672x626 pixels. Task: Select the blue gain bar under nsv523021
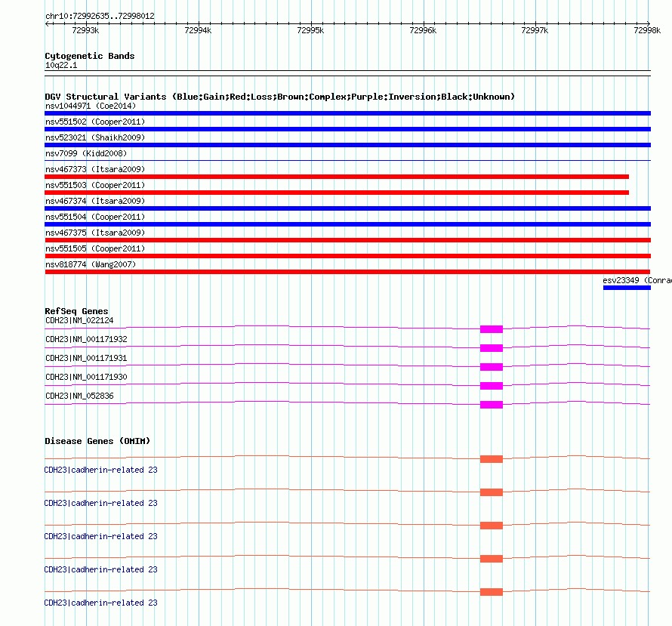point(347,145)
